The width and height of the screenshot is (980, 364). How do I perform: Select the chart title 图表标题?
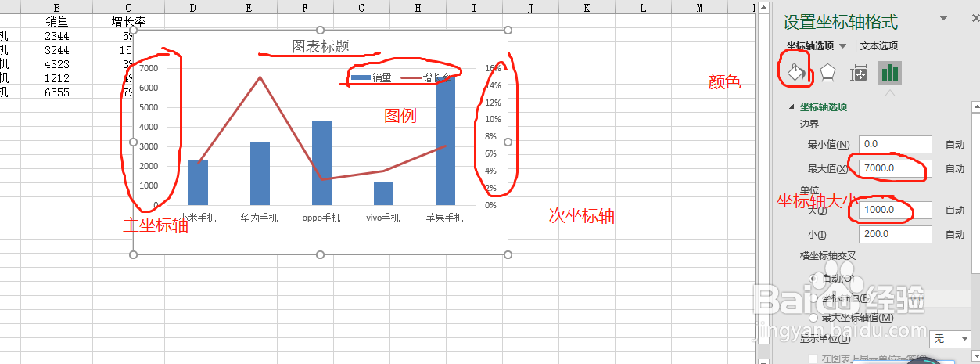point(320,46)
